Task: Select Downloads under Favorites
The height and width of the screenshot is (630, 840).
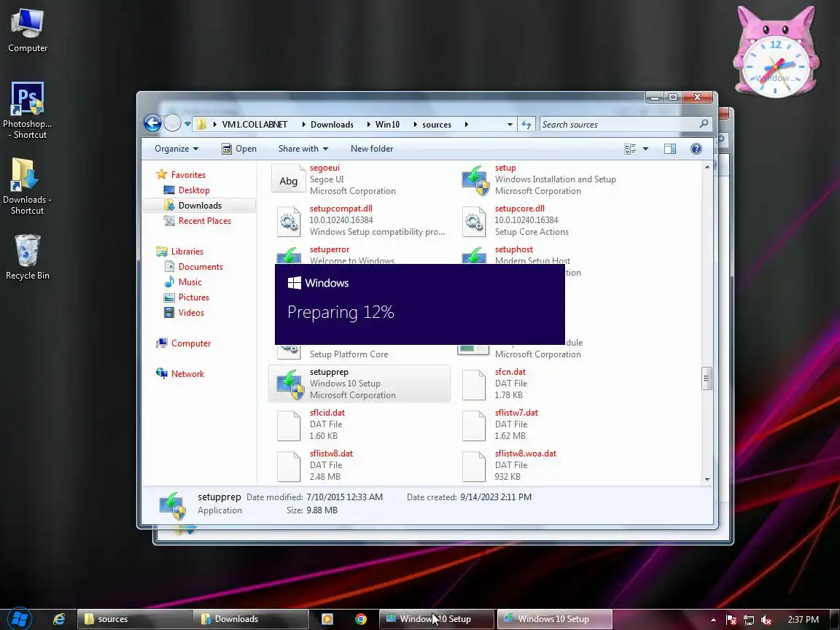Action: [x=192, y=205]
